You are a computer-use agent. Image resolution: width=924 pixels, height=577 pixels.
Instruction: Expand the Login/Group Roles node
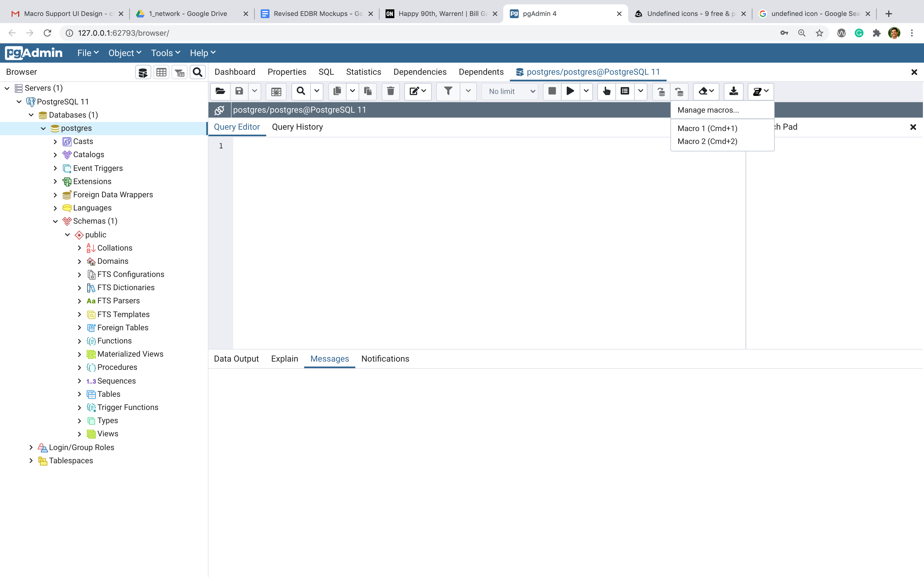pyautogui.click(x=31, y=447)
